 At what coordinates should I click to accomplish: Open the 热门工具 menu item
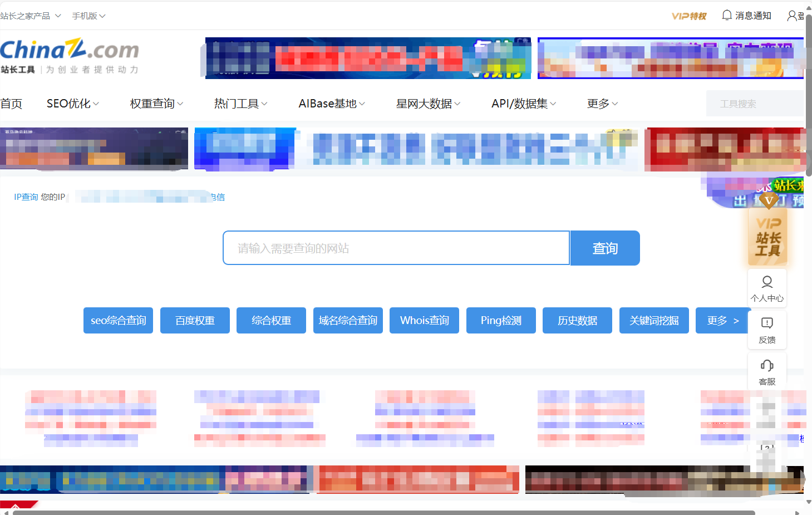240,103
